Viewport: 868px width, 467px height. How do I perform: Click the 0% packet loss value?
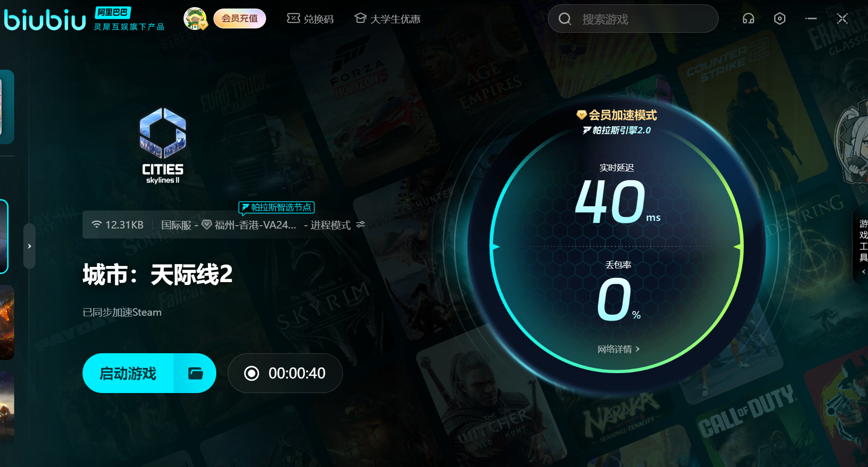click(619, 299)
